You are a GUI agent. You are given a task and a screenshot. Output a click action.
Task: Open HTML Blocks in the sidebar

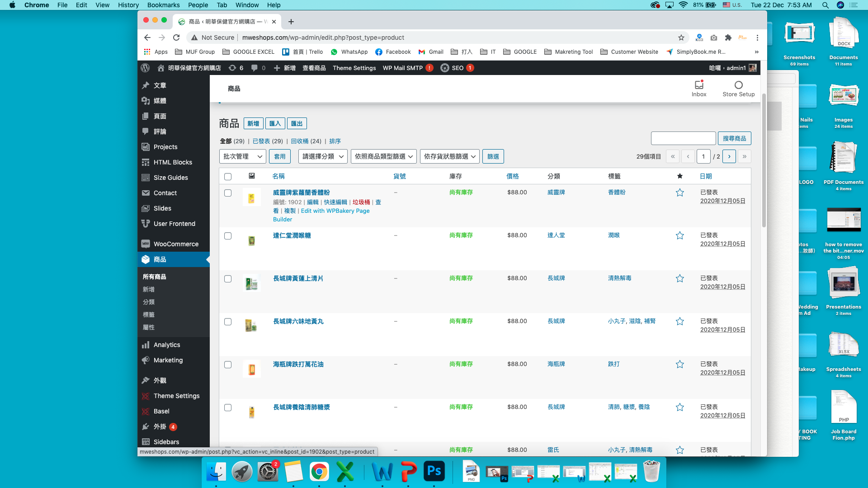pyautogui.click(x=174, y=162)
